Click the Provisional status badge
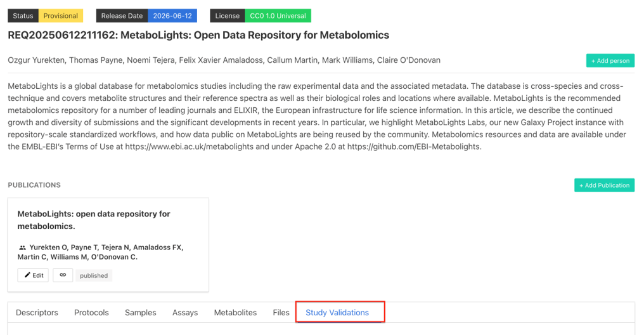This screenshot has height=335, width=644. [x=61, y=16]
